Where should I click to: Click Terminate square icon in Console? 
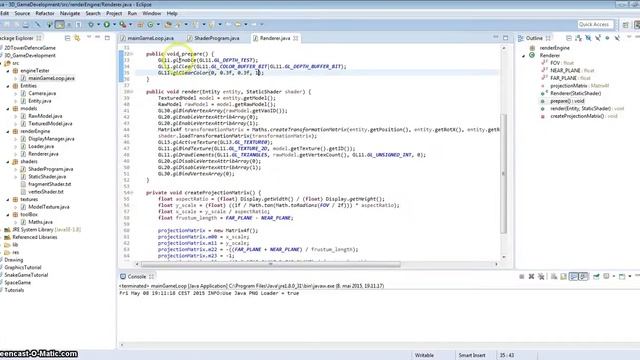(x=522, y=277)
